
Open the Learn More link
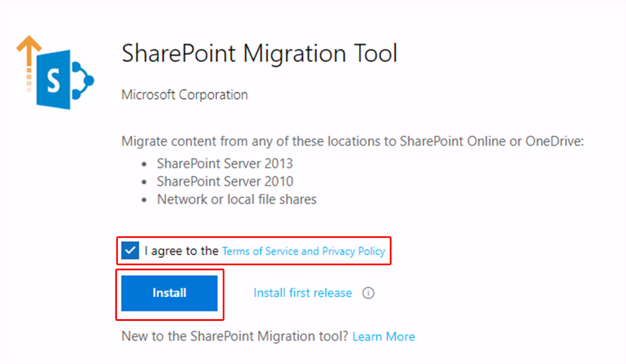pyautogui.click(x=384, y=337)
